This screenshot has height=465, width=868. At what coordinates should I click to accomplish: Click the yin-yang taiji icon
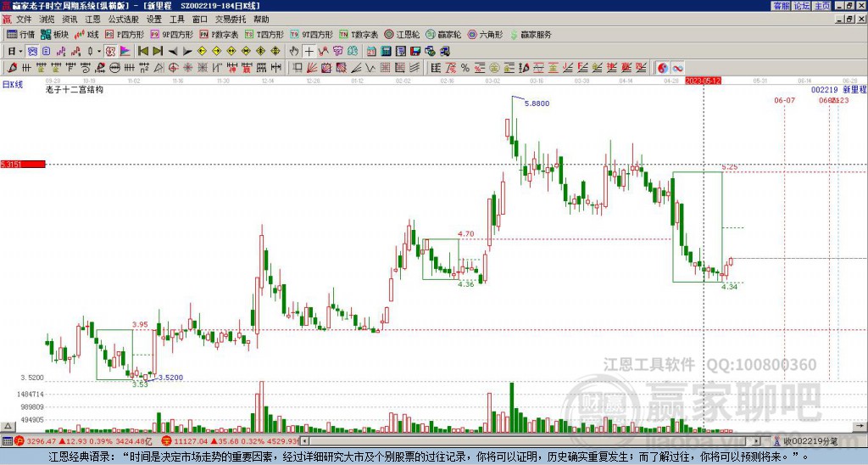[663, 68]
